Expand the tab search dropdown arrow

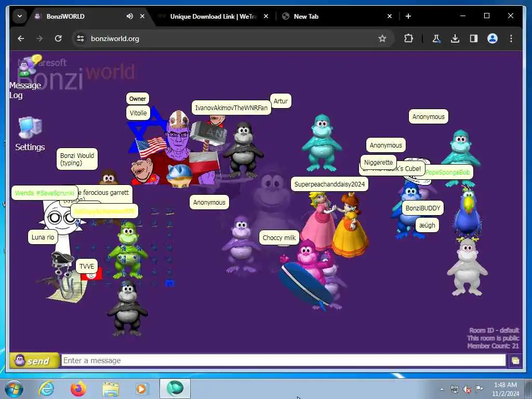20,16
